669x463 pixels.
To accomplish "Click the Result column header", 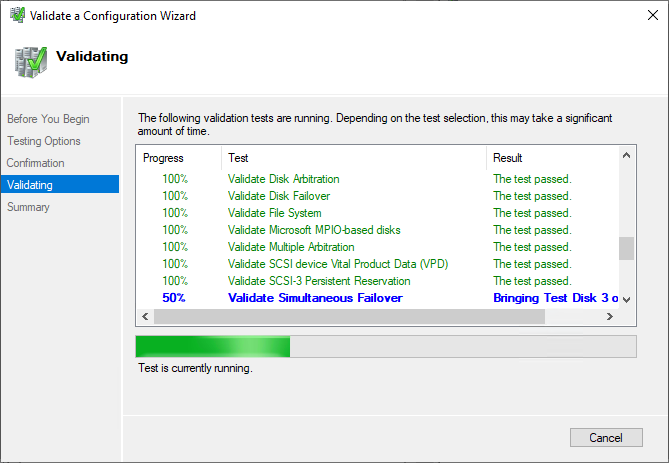I will [x=508, y=158].
